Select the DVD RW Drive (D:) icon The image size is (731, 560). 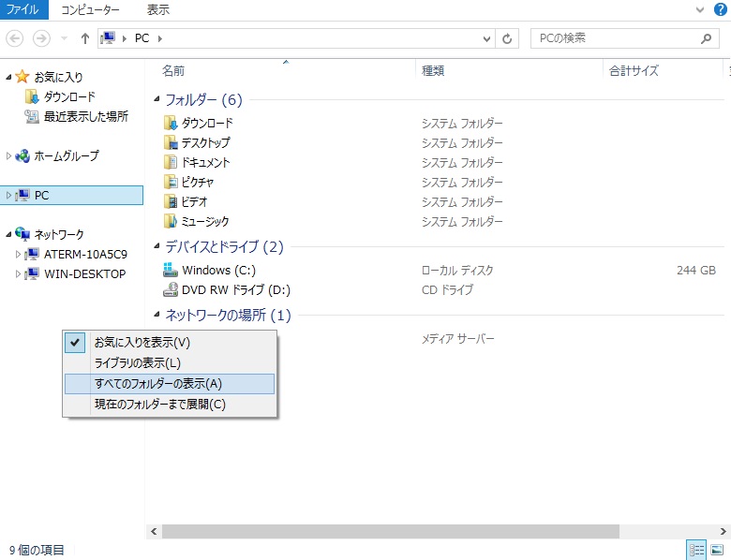pos(170,289)
